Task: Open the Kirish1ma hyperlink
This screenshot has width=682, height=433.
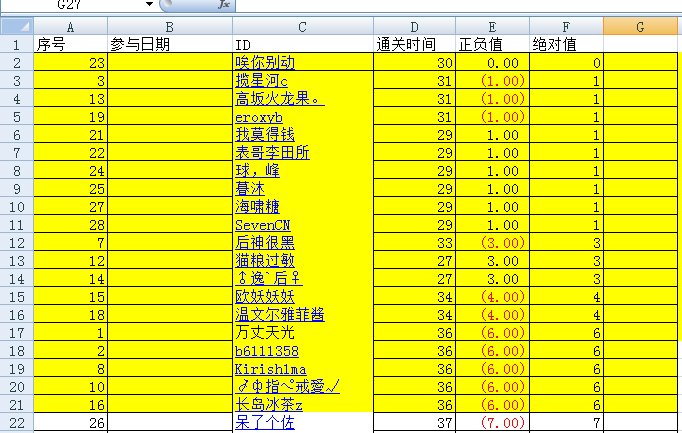Action: click(x=271, y=369)
